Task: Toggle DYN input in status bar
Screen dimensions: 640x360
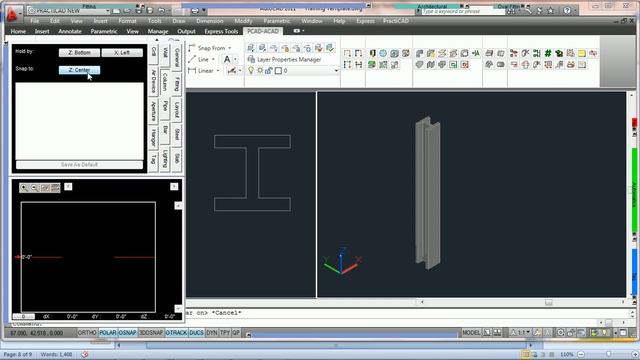Action: 211,333
